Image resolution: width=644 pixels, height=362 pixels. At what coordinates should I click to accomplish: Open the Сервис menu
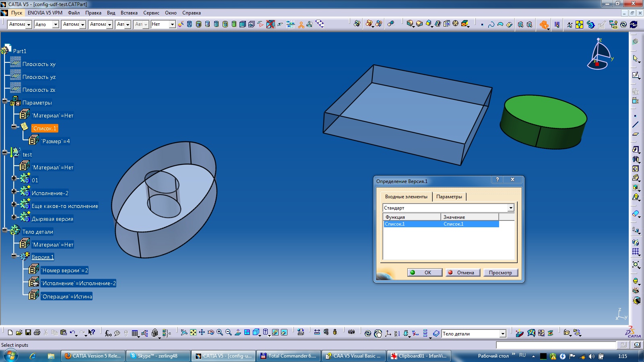pos(151,13)
